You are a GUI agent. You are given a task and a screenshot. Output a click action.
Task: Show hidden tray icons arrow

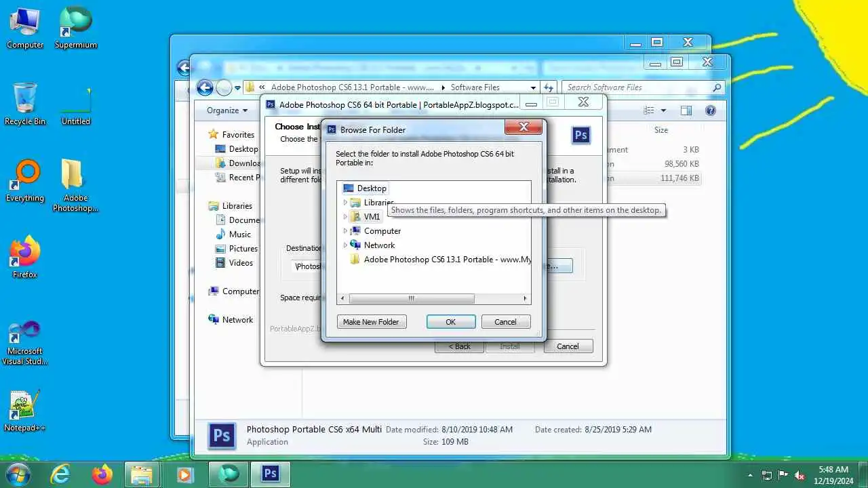click(x=750, y=475)
